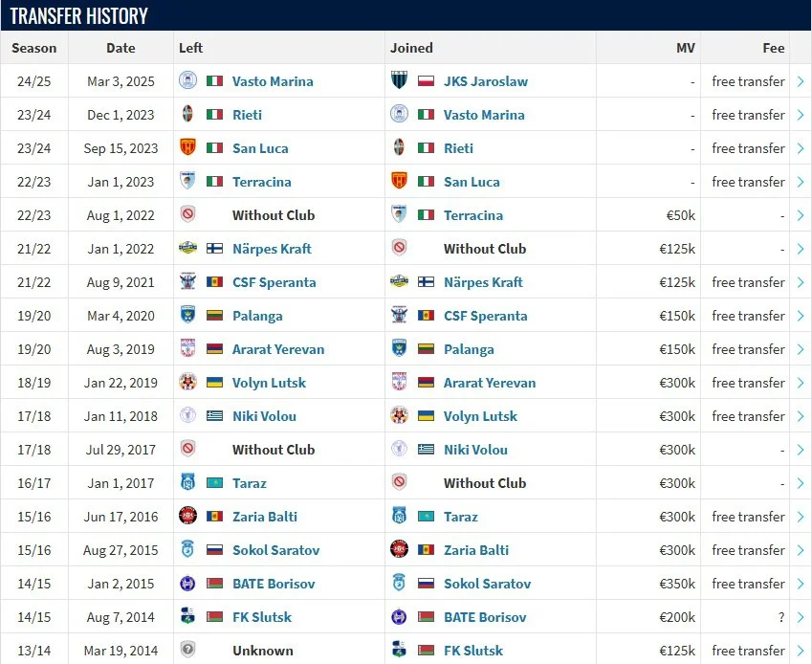Expand the Mar 3, 2025 transfer row arrow
Image resolution: width=812 pixels, height=664 pixels.
click(x=801, y=81)
